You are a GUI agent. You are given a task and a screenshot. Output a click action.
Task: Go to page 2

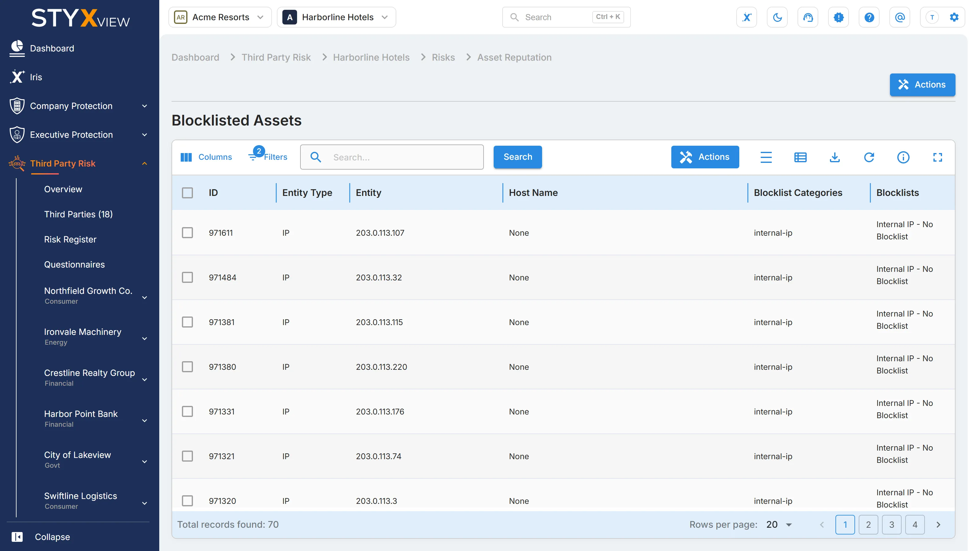[x=868, y=524]
